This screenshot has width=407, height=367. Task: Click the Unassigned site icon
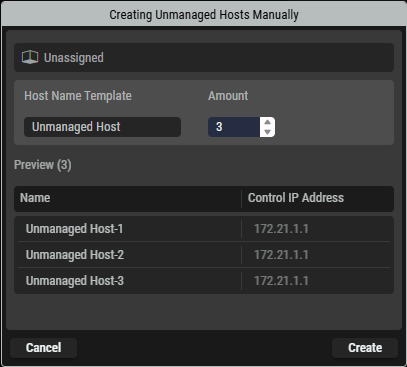point(30,57)
